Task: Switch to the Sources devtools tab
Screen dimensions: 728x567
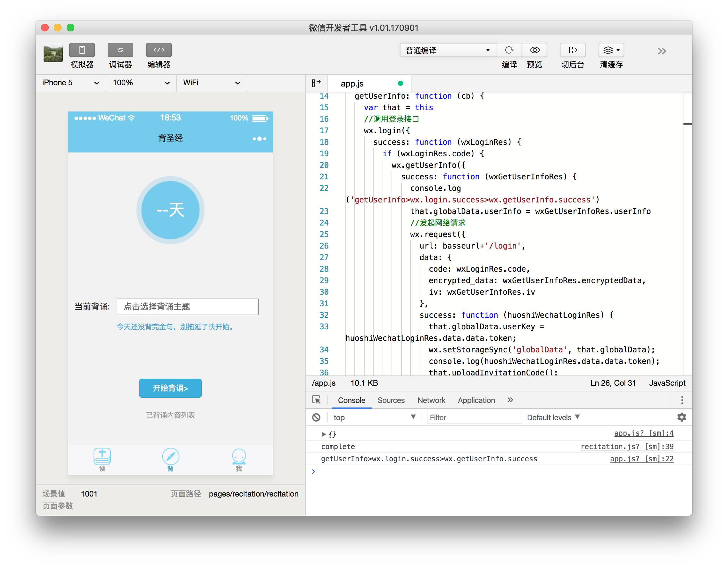Action: point(391,400)
